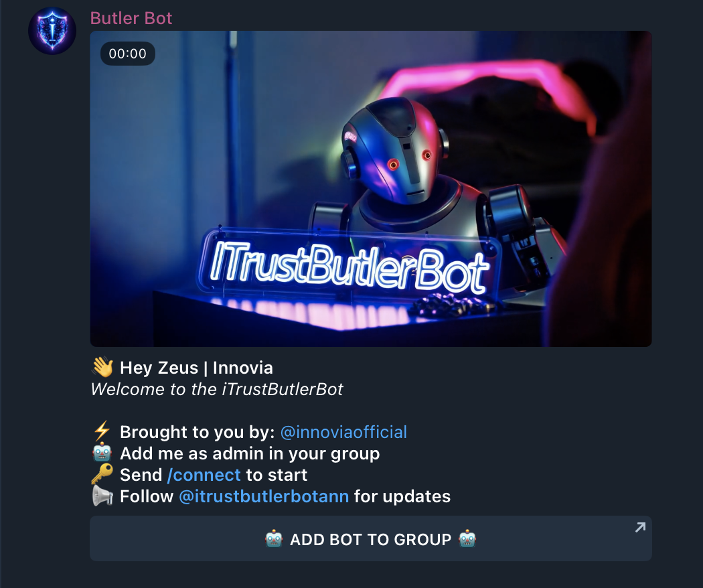Open the @innoviaofficial mention link
703x588 pixels.
[343, 432]
